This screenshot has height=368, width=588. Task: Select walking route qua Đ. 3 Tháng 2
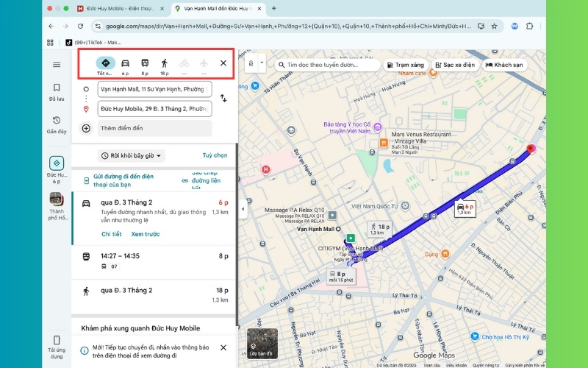point(154,296)
